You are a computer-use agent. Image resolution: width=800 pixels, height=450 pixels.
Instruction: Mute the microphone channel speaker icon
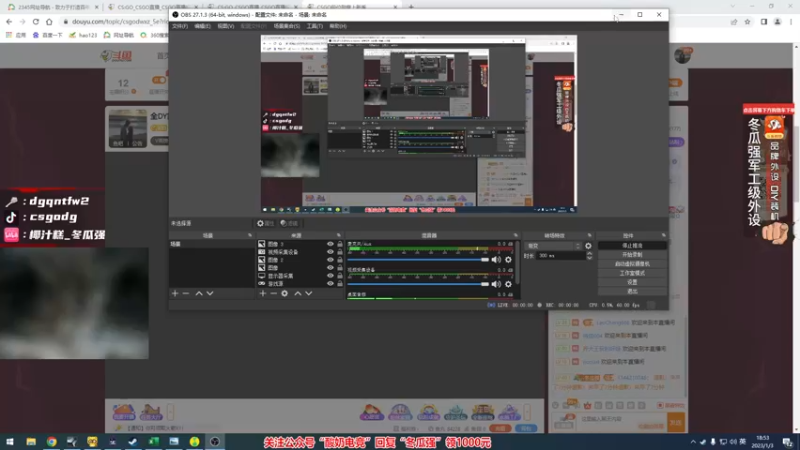[x=496, y=260]
